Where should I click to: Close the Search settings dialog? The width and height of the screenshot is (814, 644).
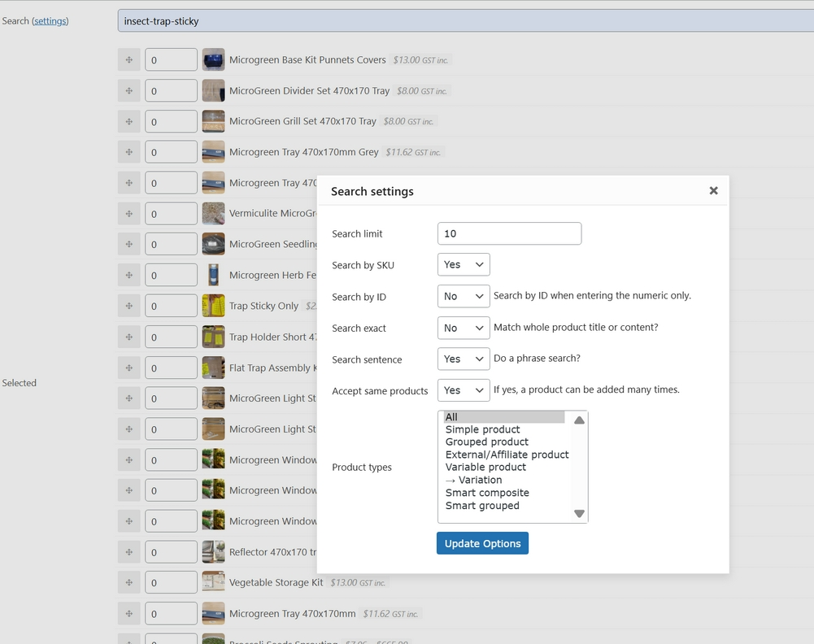click(x=713, y=190)
